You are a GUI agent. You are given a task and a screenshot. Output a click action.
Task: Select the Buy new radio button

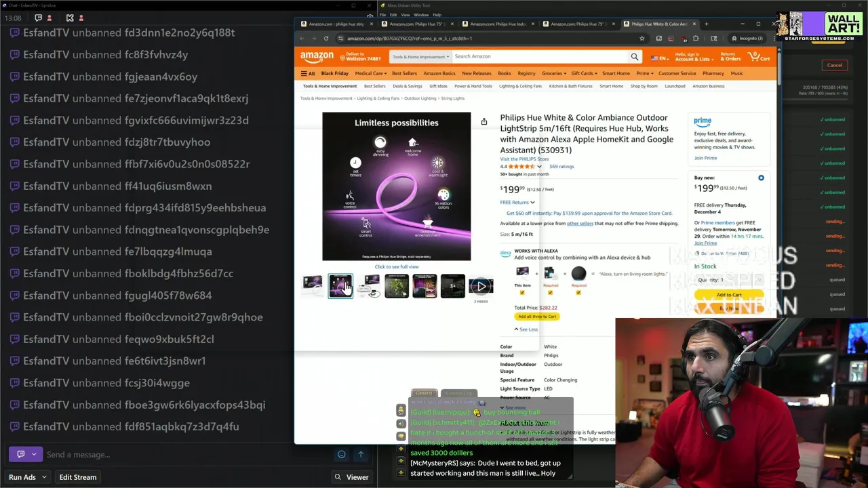761,178
